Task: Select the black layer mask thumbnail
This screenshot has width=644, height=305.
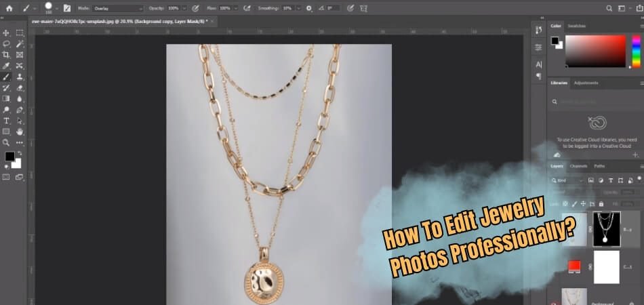Action: pos(606,228)
